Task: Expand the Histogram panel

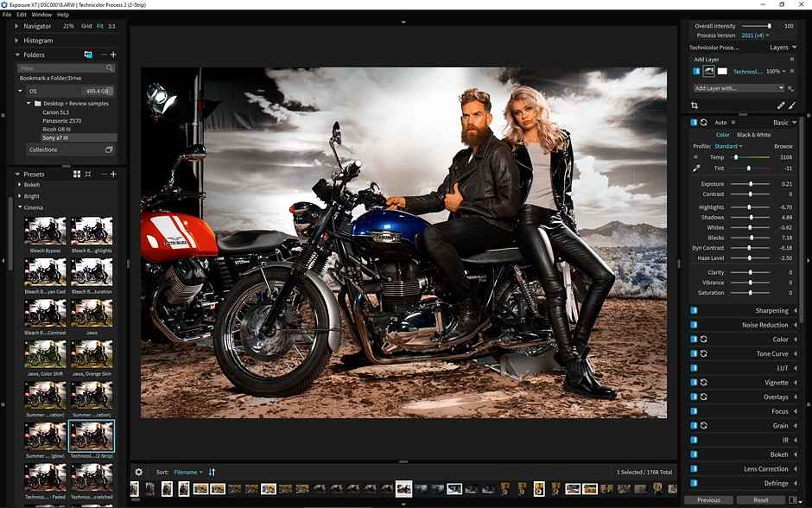Action: 18,41
